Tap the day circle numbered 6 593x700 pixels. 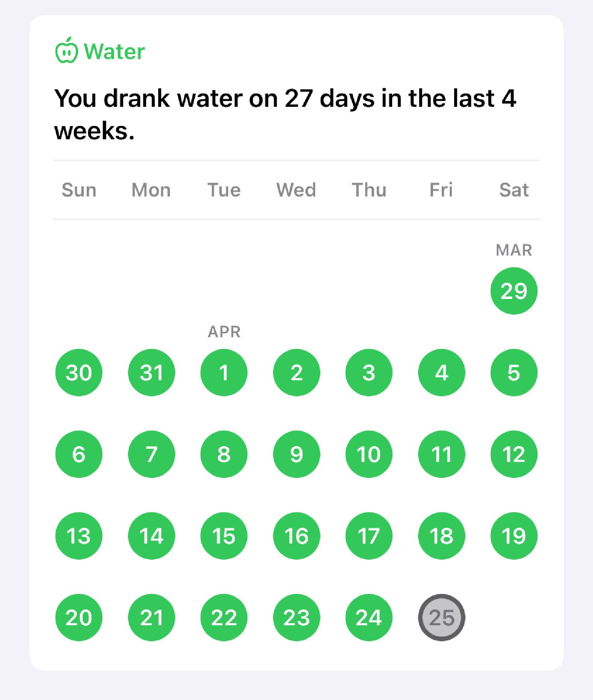pyautogui.click(x=79, y=454)
